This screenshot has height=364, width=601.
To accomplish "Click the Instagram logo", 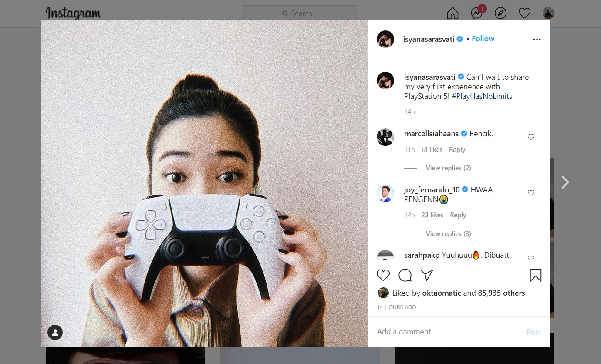I will coord(74,13).
